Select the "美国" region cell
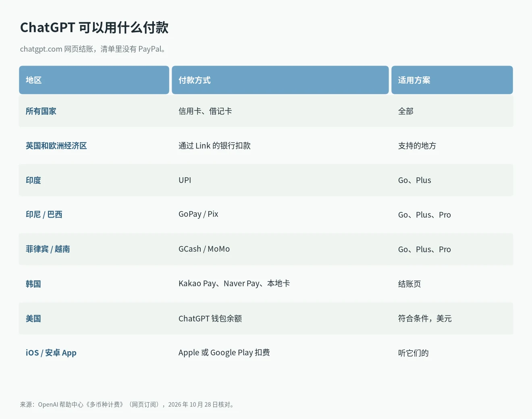532x419 pixels. [33, 319]
